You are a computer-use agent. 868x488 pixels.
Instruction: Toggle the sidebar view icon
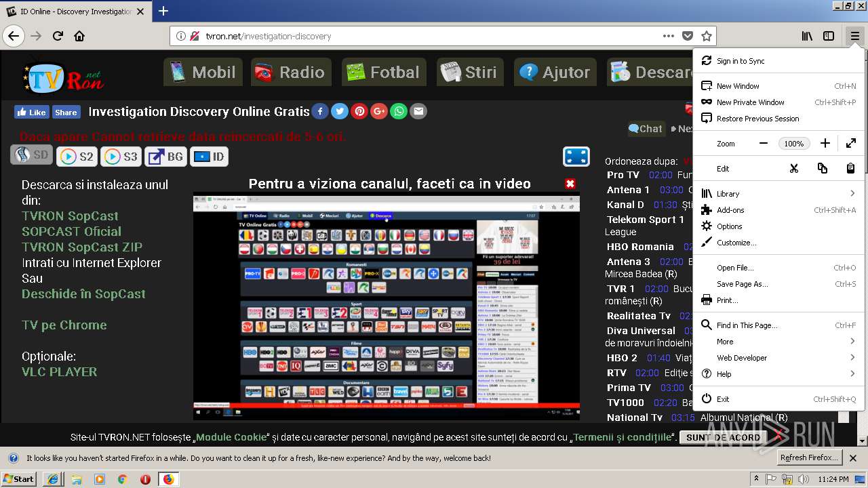829,36
